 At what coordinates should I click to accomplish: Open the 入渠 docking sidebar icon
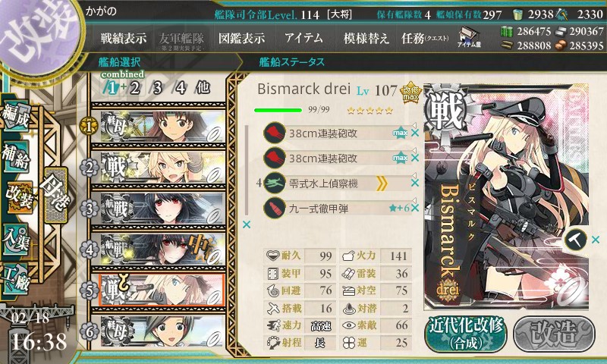[x=15, y=240]
